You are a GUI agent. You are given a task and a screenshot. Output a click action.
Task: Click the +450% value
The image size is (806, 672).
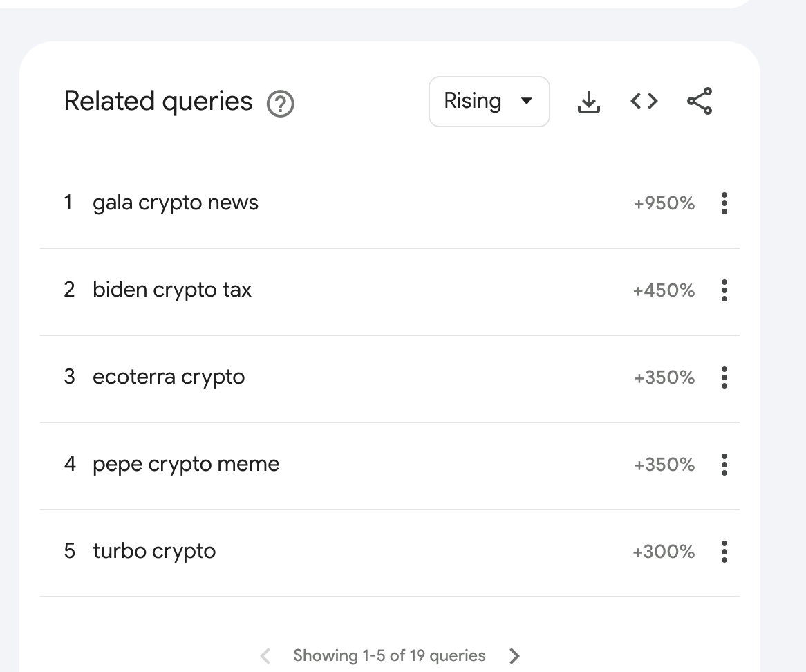click(664, 290)
